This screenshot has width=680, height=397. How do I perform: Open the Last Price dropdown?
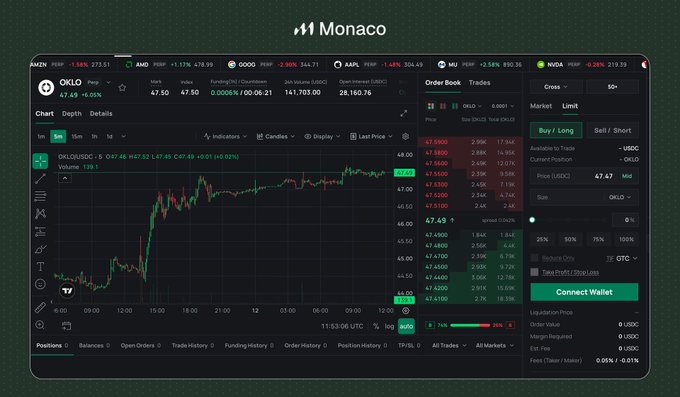pyautogui.click(x=371, y=137)
